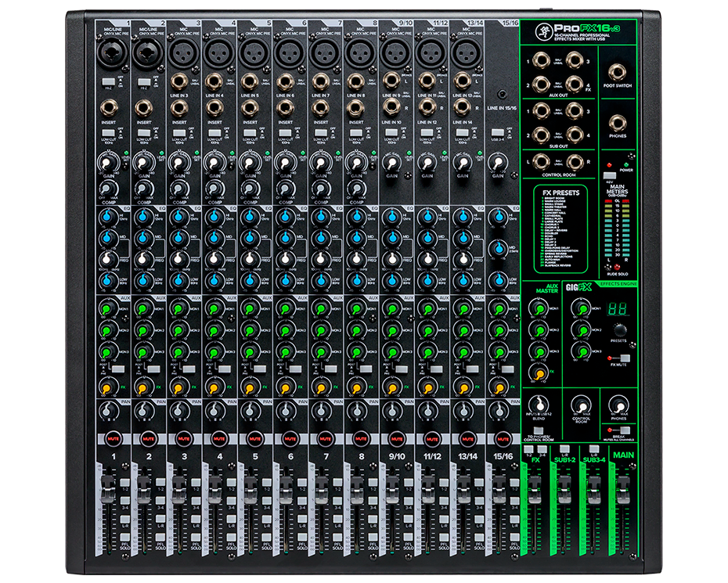Click the LINE IN 15/16 mini jack
The image size is (728, 583).
pyautogui.click(x=502, y=95)
